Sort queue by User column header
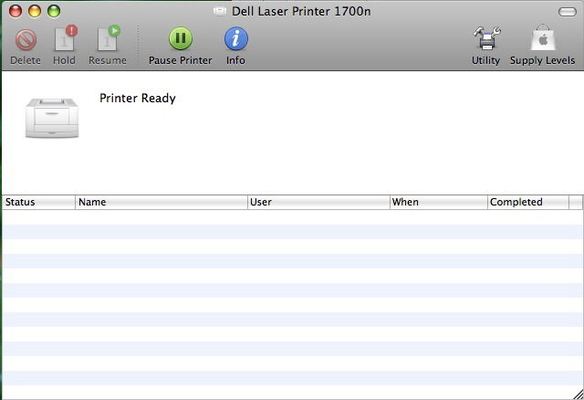 tap(318, 202)
